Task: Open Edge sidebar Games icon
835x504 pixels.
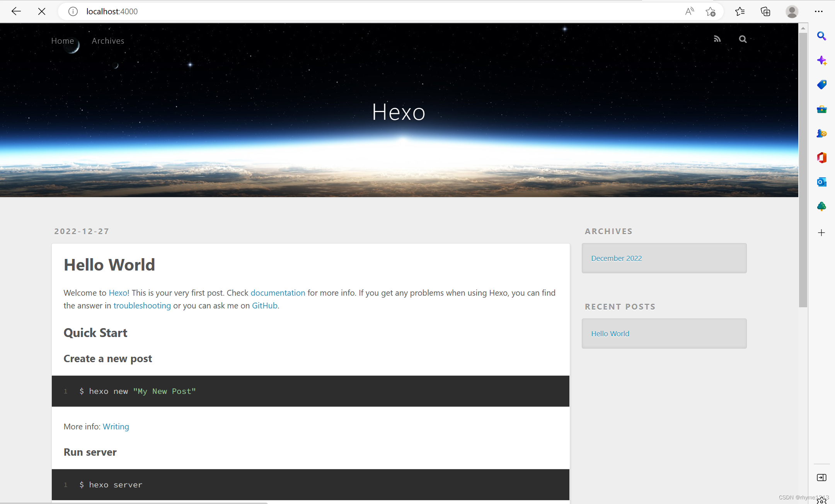Action: [x=821, y=133]
